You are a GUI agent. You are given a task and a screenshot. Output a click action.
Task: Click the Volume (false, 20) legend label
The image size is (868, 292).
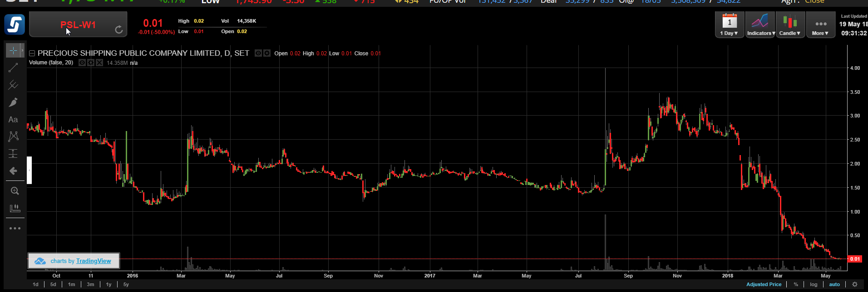pos(51,63)
